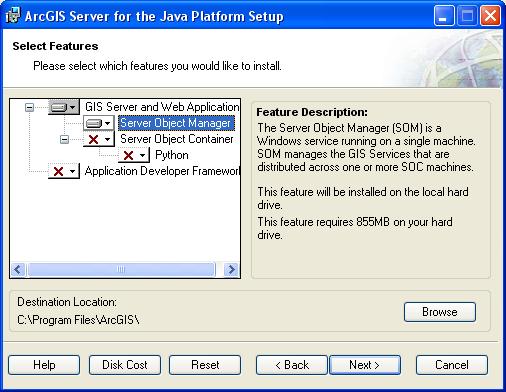Open Help for the setup
Screen dimensions: 506x392
tap(44, 365)
